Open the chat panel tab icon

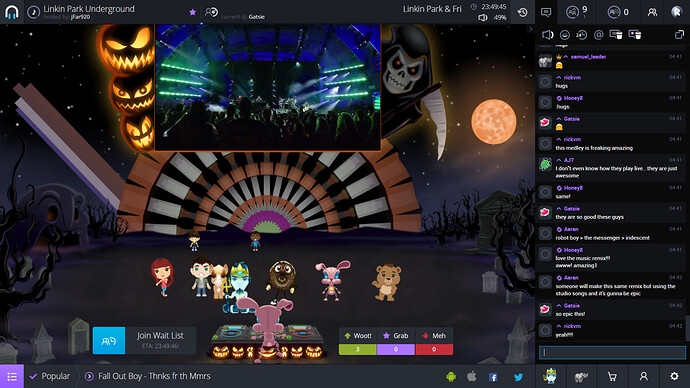point(546,12)
